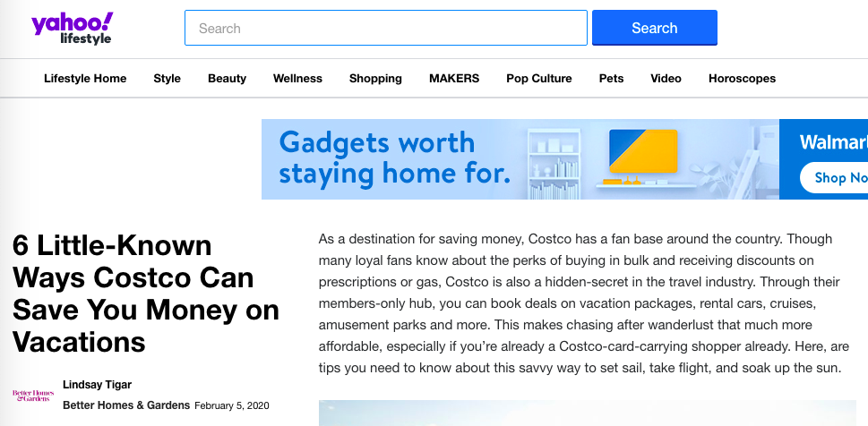The image size is (868, 426).
Task: Click the Costco vacations article headline
Action: point(146,294)
